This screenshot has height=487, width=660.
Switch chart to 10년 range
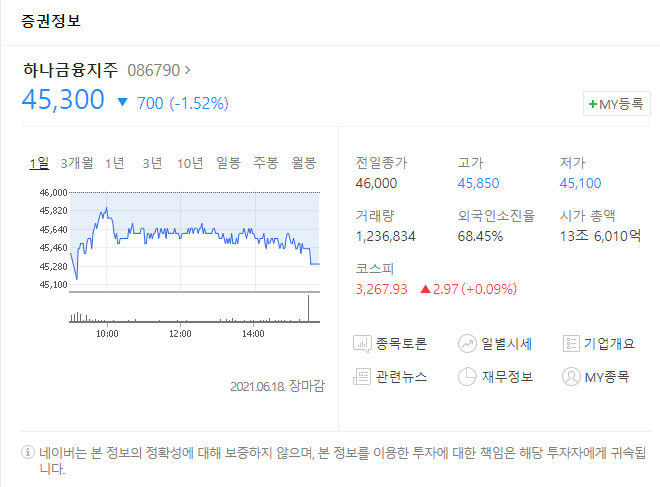coord(190,163)
